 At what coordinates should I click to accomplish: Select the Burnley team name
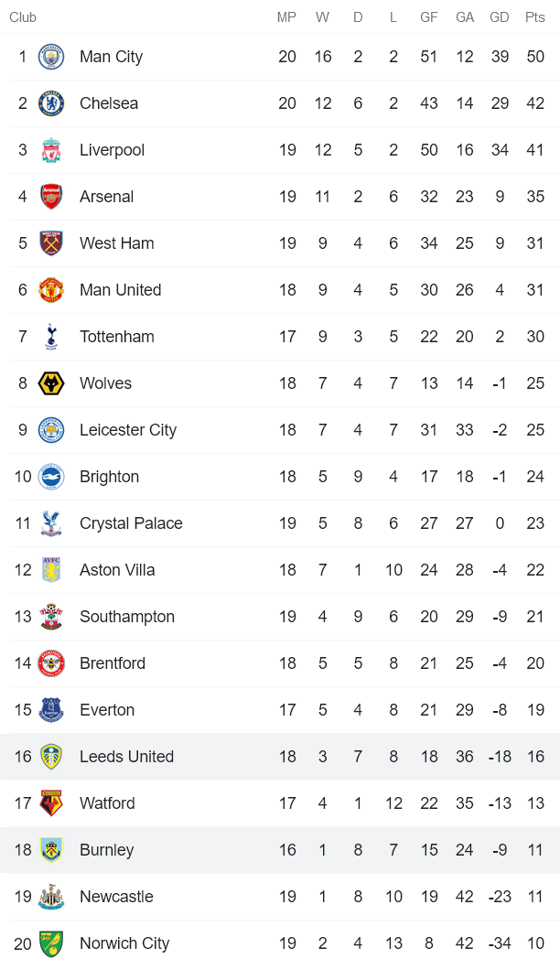[106, 850]
